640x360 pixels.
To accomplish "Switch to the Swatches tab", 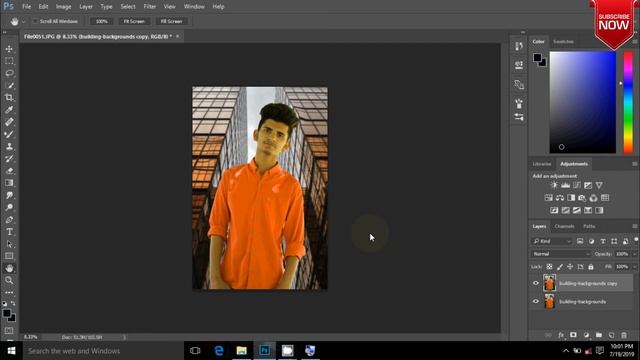I will 563,42.
